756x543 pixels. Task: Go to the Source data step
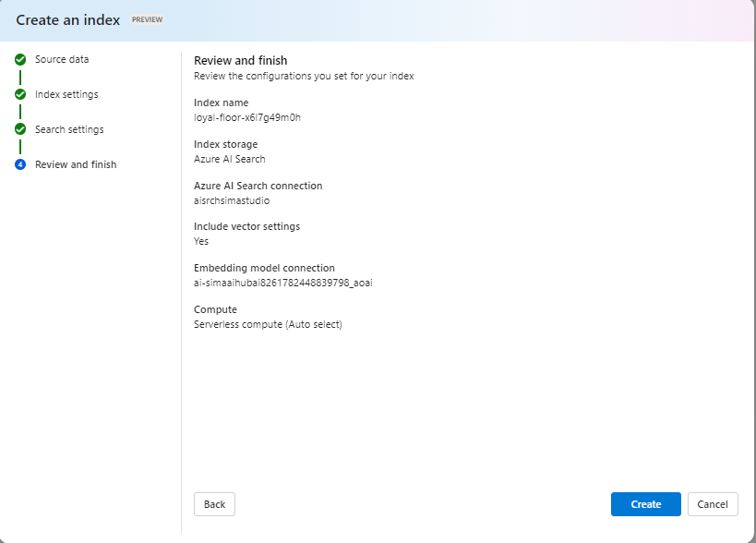tap(62, 59)
